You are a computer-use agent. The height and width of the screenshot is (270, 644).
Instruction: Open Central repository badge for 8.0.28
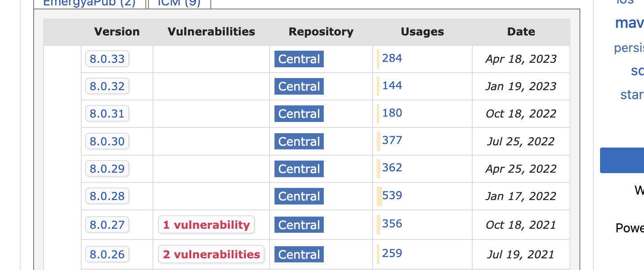tap(299, 196)
